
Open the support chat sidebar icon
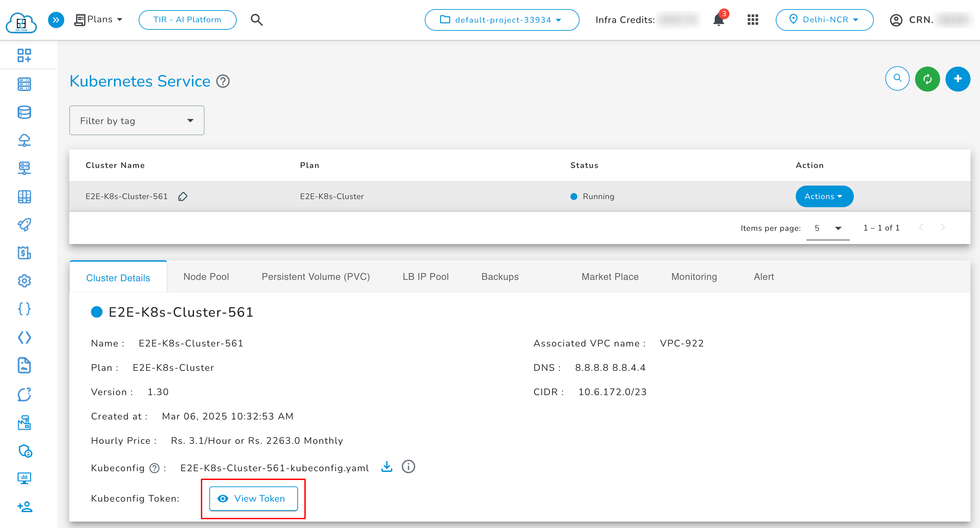tap(24, 394)
